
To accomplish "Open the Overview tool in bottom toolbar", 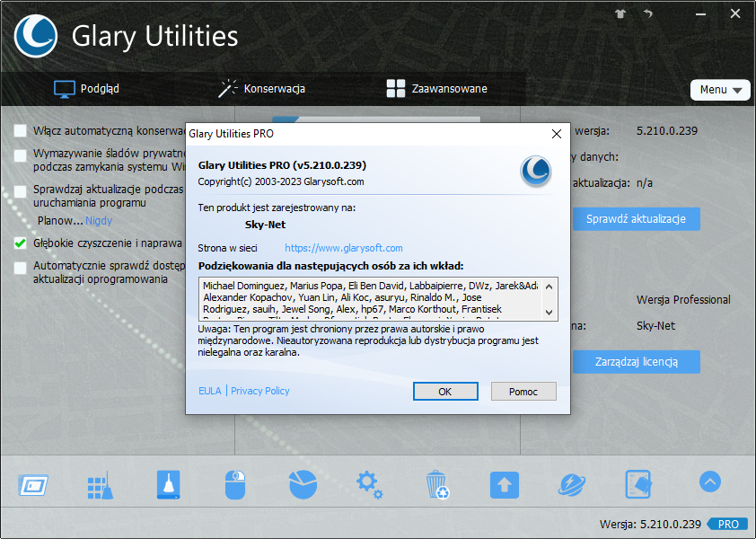I will pyautogui.click(x=33, y=484).
